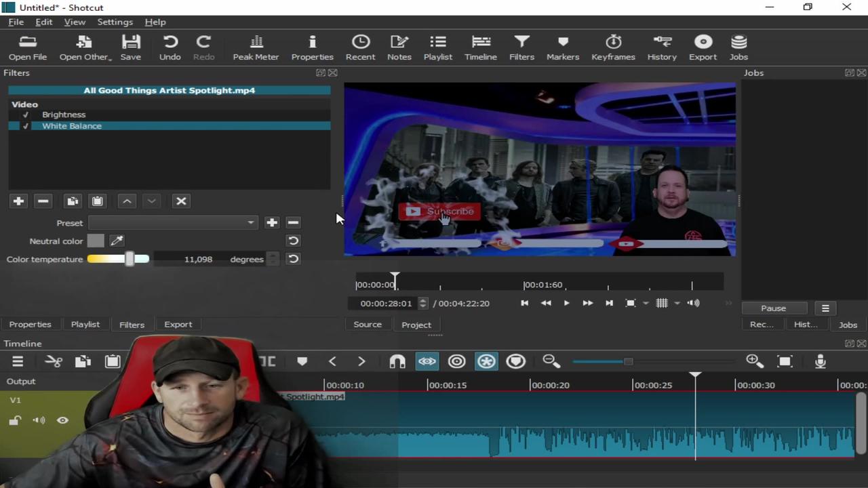This screenshot has height=488, width=868.
Task: Toggle the Brightness filter checkbox
Action: [x=25, y=114]
